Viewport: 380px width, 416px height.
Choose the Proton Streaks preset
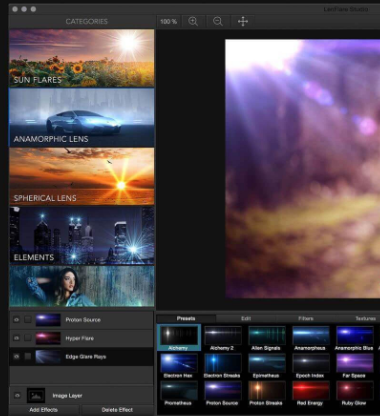click(266, 394)
